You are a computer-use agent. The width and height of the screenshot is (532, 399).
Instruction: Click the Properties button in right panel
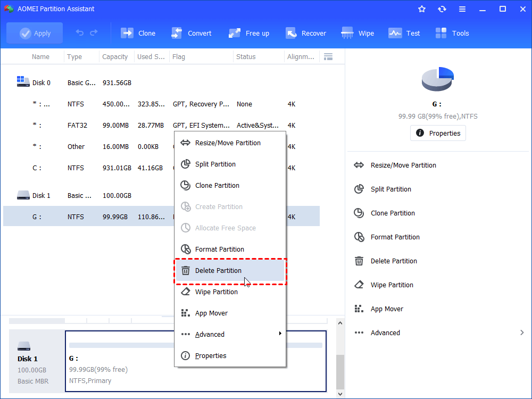coord(438,133)
